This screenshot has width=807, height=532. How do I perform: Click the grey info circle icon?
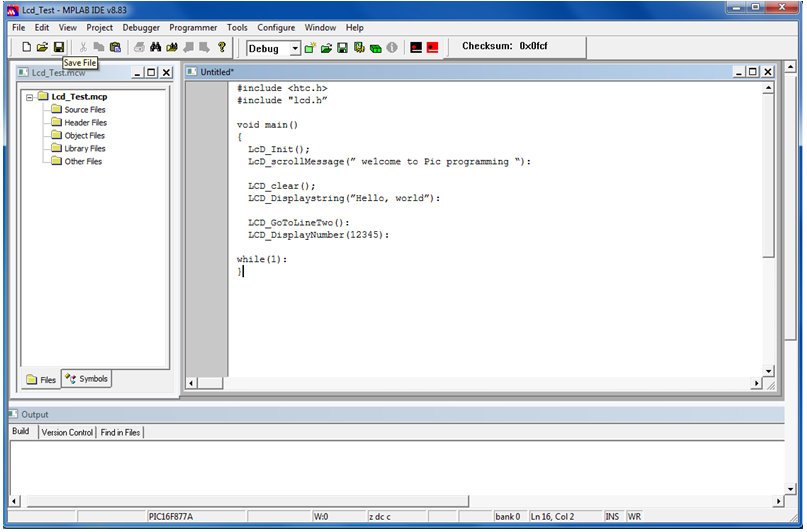click(392, 48)
